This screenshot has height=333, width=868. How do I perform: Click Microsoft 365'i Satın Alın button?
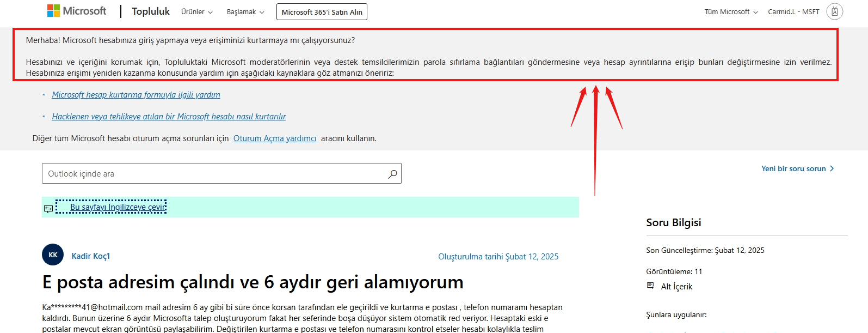coord(322,12)
